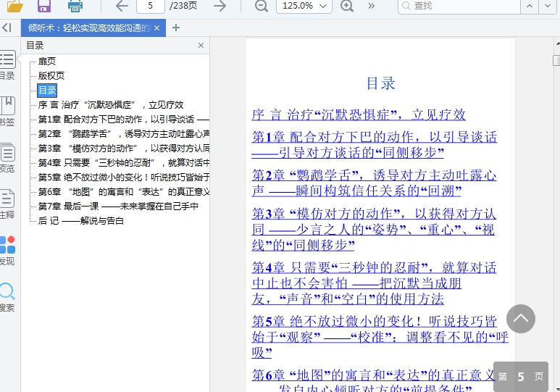The width and height of the screenshot is (560, 392).
Task: Zoom in with the plus magnifier
Action: point(347,6)
